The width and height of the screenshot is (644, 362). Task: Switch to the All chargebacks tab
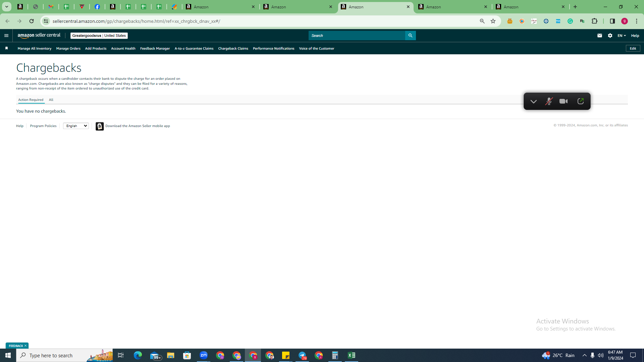[x=51, y=100]
